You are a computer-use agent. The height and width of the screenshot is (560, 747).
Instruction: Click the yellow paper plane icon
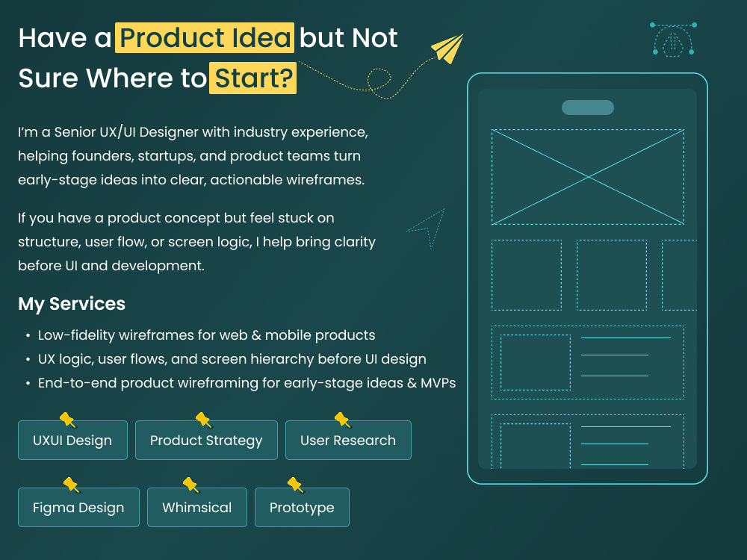(x=447, y=49)
